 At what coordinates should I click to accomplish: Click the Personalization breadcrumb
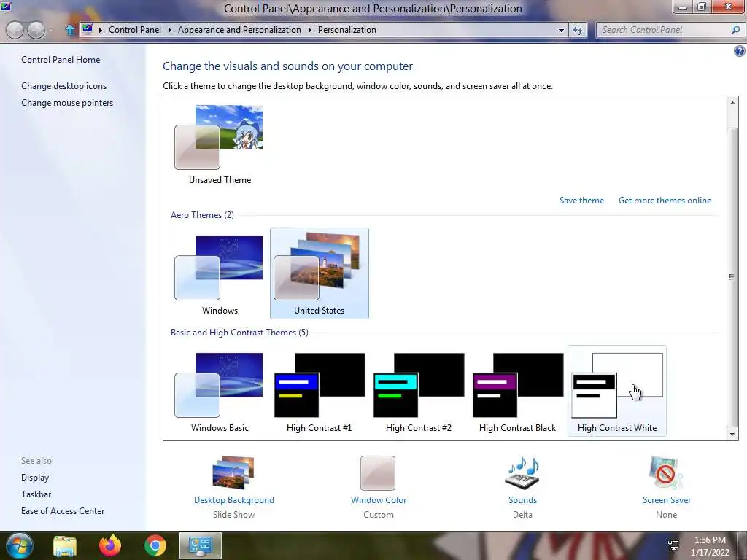[x=347, y=29]
